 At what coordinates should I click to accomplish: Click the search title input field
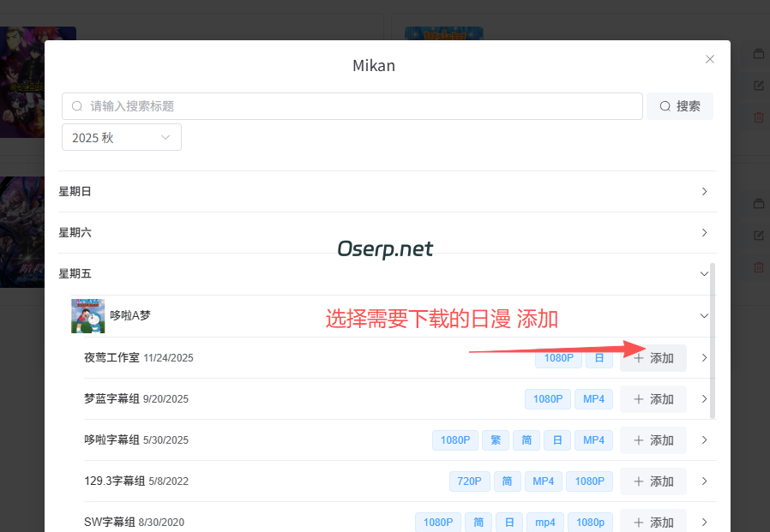coord(343,106)
